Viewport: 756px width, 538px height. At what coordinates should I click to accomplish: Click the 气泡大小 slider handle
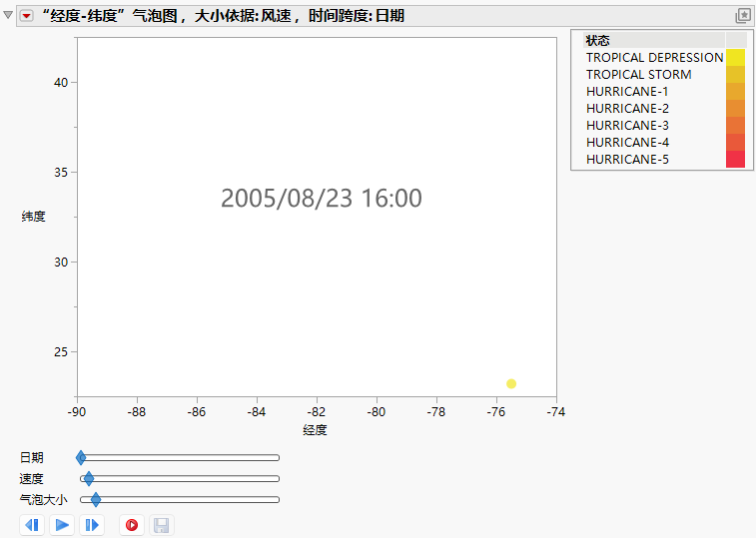point(96,499)
